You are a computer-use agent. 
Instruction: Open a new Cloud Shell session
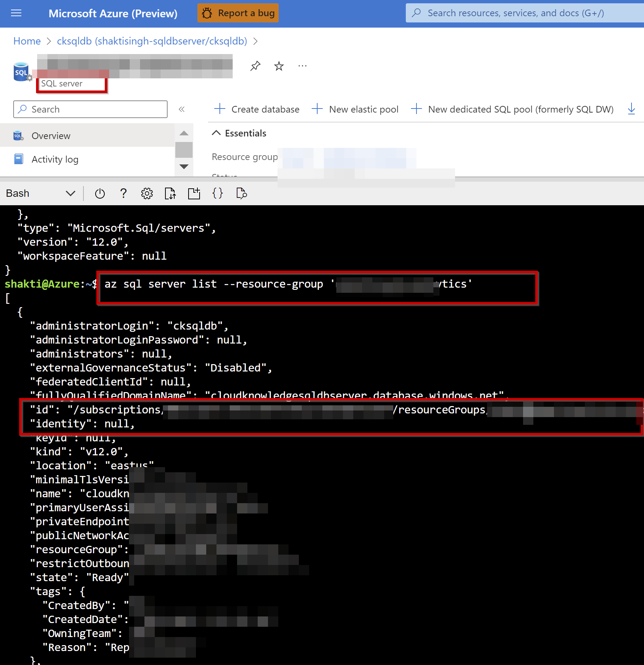point(194,193)
